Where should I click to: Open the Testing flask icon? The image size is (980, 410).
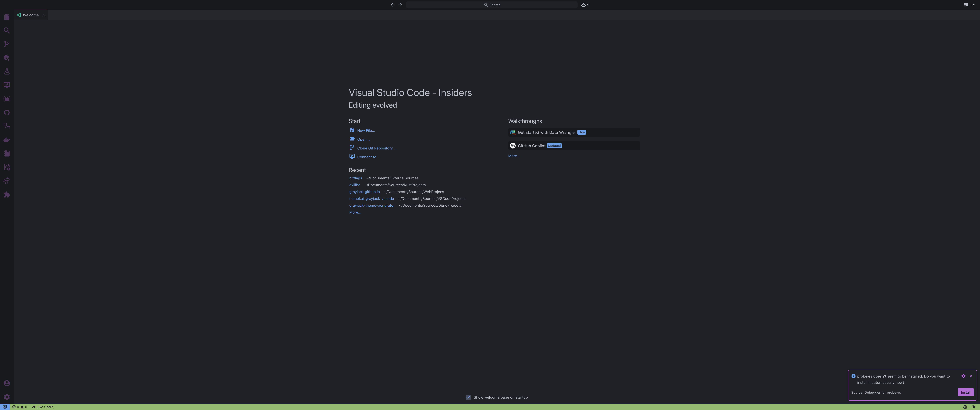[x=6, y=71]
